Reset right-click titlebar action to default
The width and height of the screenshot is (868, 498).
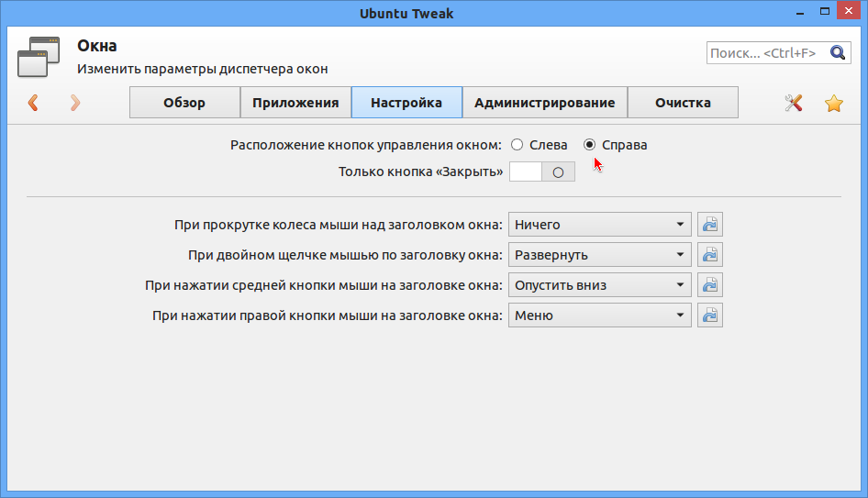coord(709,315)
